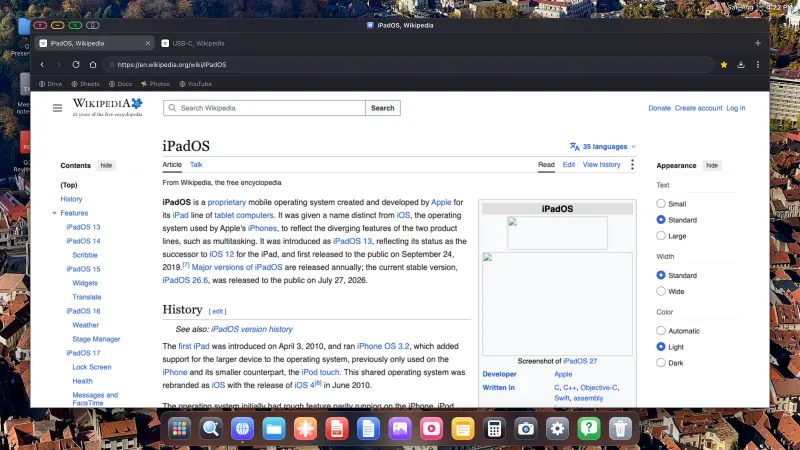Go forward with the browser forward arrow
Image resolution: width=800 pixels, height=450 pixels.
tap(59, 65)
